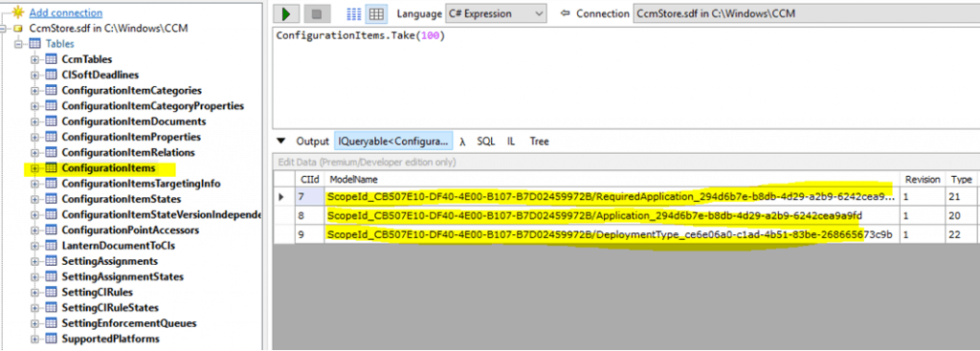
Task: Click Type cell with value 22
Action: [961, 235]
